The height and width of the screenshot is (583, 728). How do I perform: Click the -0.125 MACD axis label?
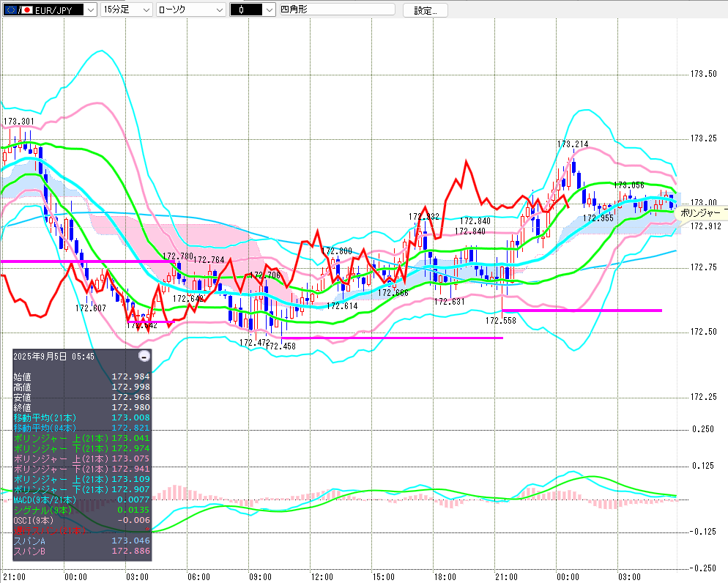[703, 532]
